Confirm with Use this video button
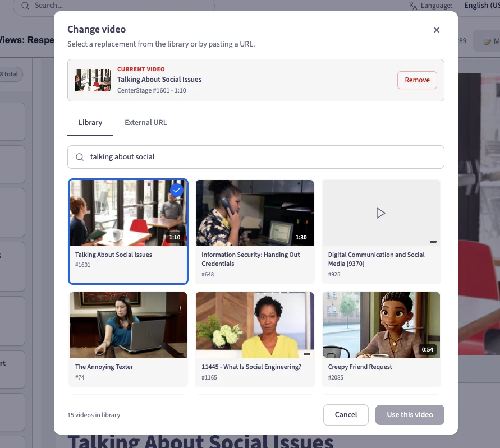This screenshot has width=500, height=448. point(410,414)
